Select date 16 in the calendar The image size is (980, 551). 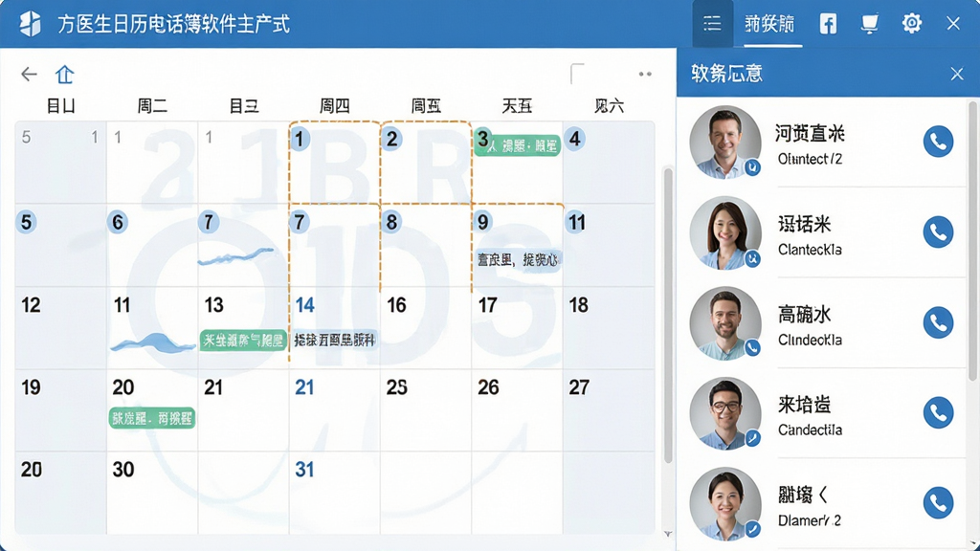point(396,305)
